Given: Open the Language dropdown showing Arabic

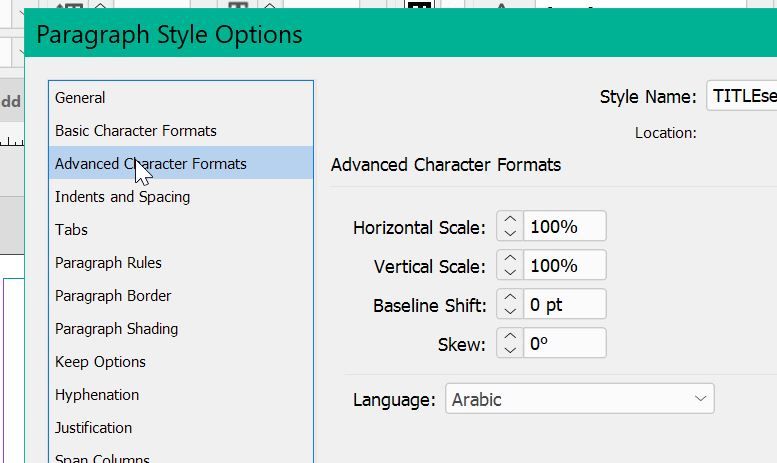Looking at the screenshot, I should (579, 400).
